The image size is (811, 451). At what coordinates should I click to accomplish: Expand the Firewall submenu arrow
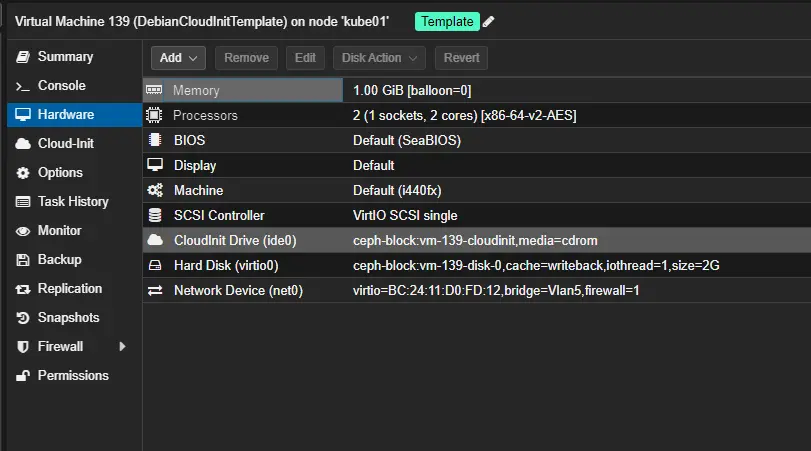point(123,346)
